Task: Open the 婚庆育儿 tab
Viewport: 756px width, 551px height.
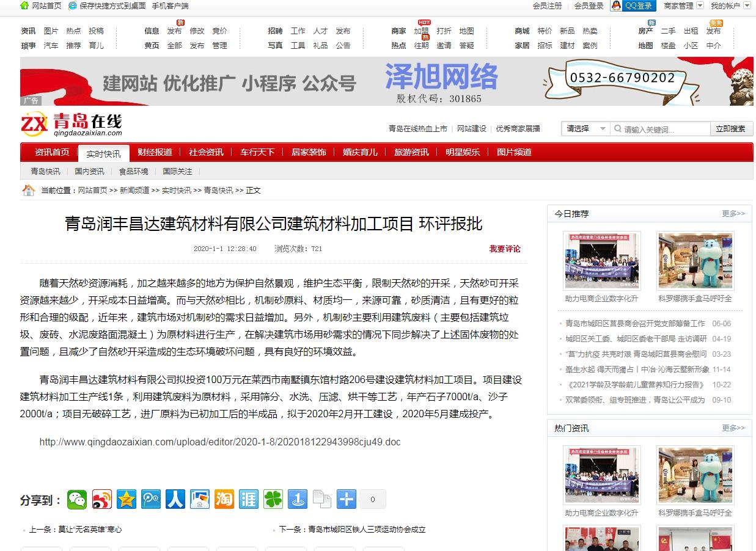Action: (x=360, y=152)
